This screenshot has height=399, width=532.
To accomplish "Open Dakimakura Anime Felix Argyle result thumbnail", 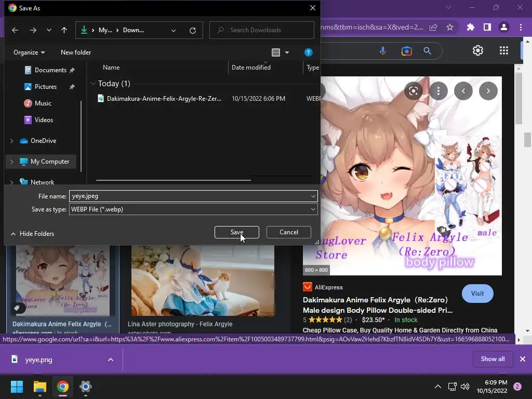I will coord(63,281).
